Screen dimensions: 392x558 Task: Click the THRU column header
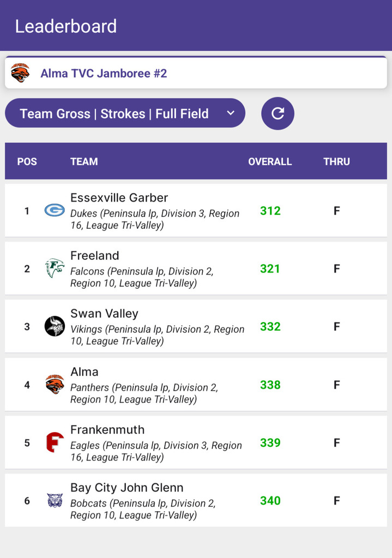(336, 161)
